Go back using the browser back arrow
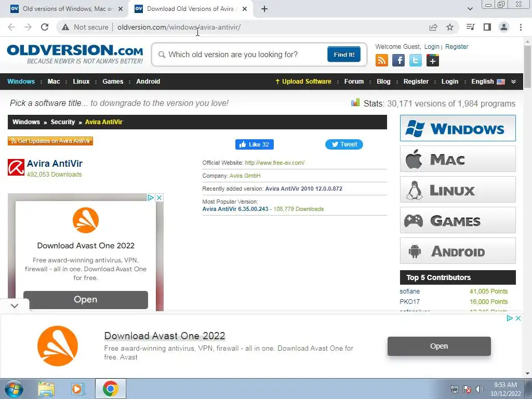This screenshot has height=399, width=532. [11, 27]
